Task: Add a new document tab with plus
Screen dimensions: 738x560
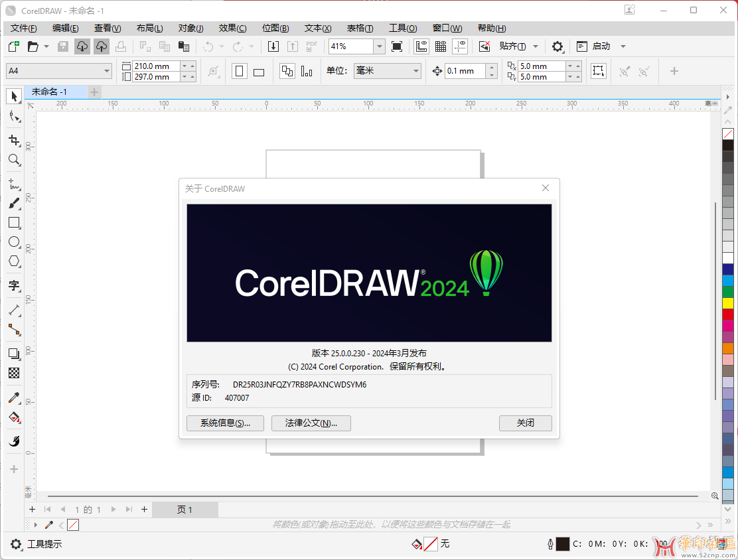Action: pyautogui.click(x=94, y=92)
